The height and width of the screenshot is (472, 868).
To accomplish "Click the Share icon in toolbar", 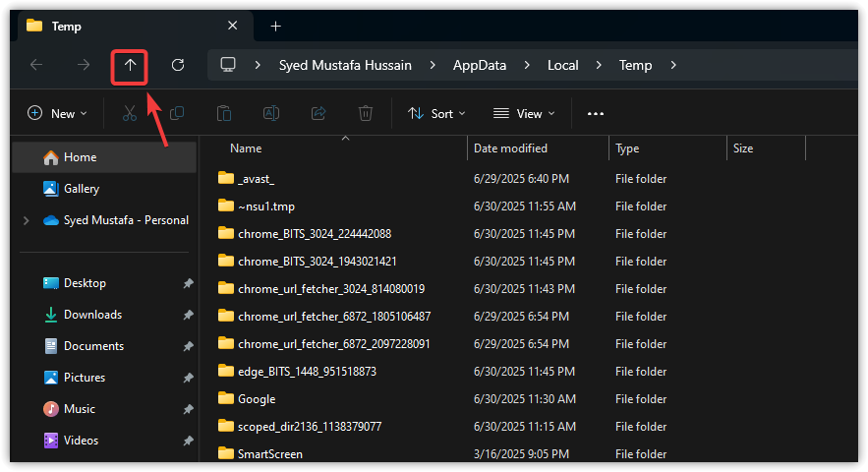I will click(318, 113).
